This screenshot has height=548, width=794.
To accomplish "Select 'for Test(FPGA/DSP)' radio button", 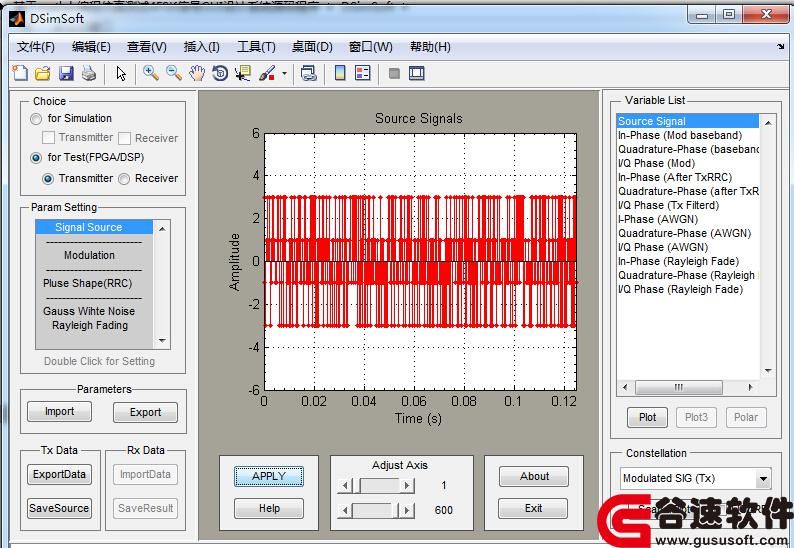I will 36,158.
